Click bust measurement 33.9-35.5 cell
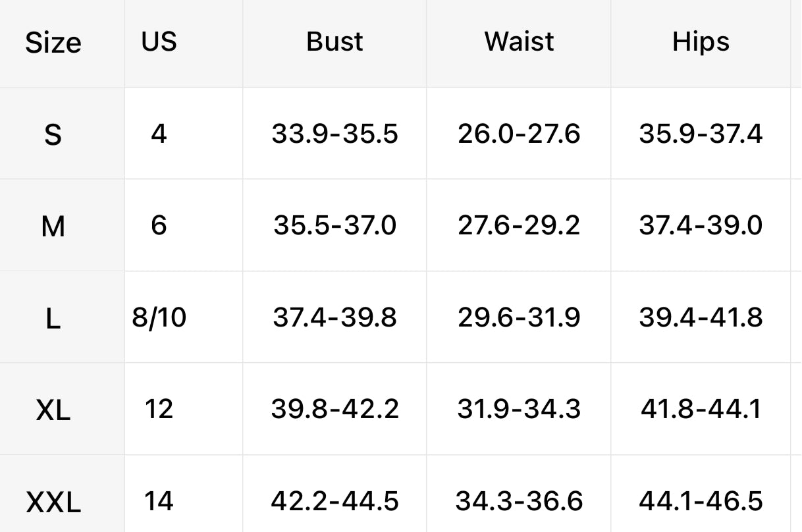The width and height of the screenshot is (802, 532). pos(334,134)
